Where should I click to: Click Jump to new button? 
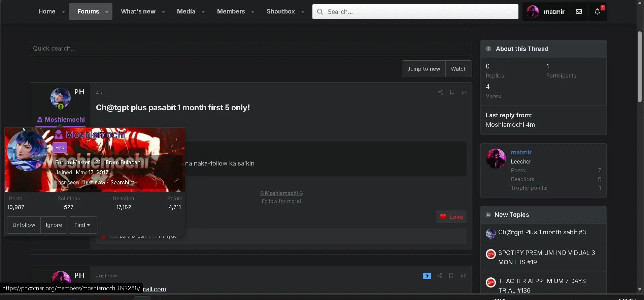pos(424,69)
